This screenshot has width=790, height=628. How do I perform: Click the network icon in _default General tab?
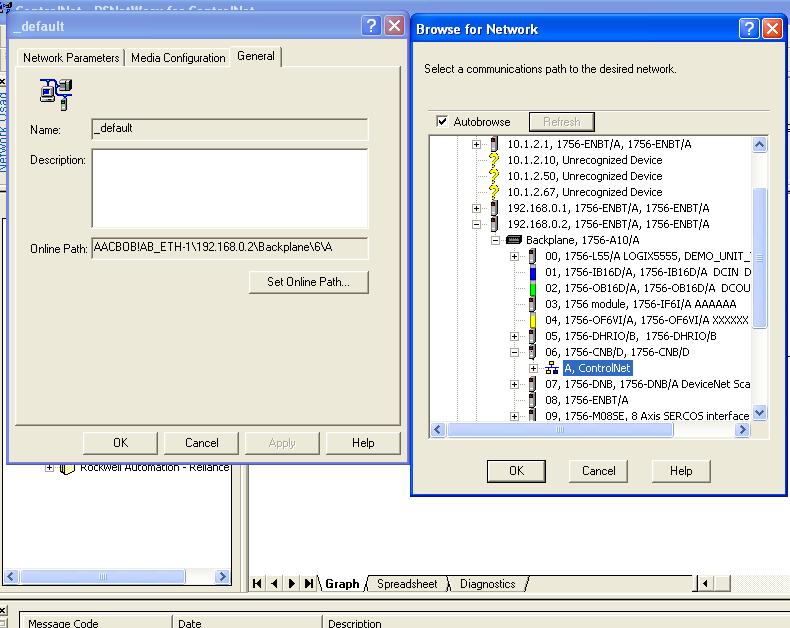[56, 94]
